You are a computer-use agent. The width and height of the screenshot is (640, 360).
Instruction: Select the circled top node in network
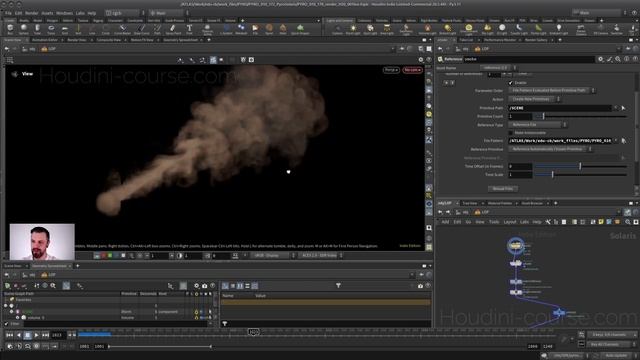click(x=516, y=246)
